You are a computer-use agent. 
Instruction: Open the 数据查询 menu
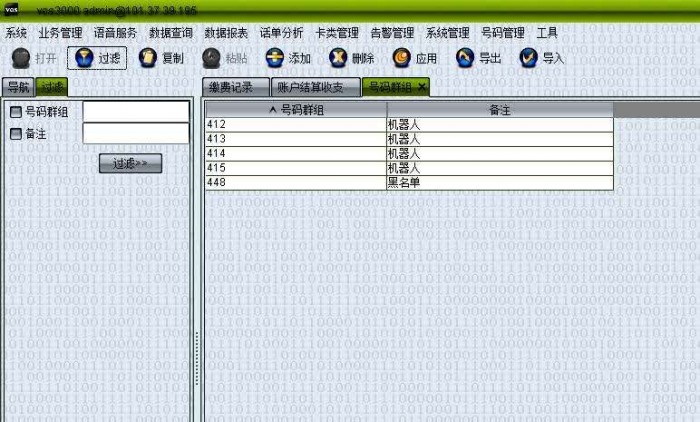click(171, 33)
